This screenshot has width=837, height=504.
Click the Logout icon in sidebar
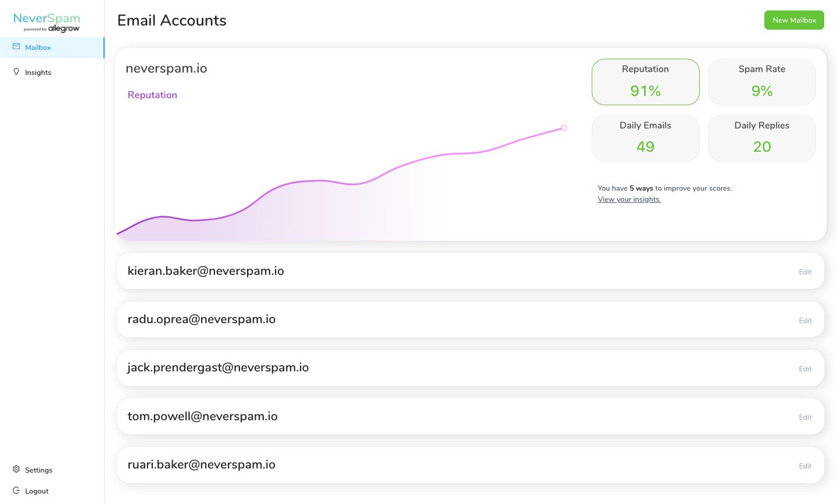point(16,491)
